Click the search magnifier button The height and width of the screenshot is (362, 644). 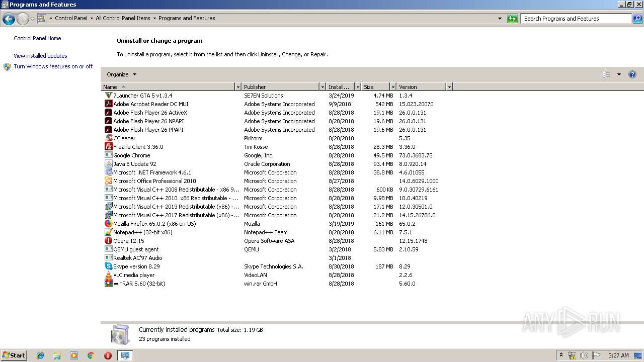[637, 19]
